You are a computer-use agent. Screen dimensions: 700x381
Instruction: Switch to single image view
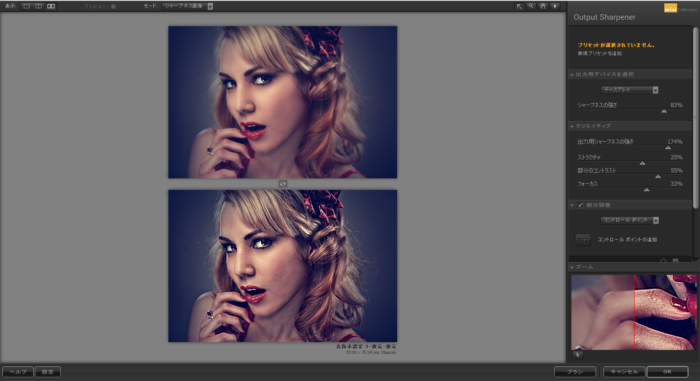(27, 6)
